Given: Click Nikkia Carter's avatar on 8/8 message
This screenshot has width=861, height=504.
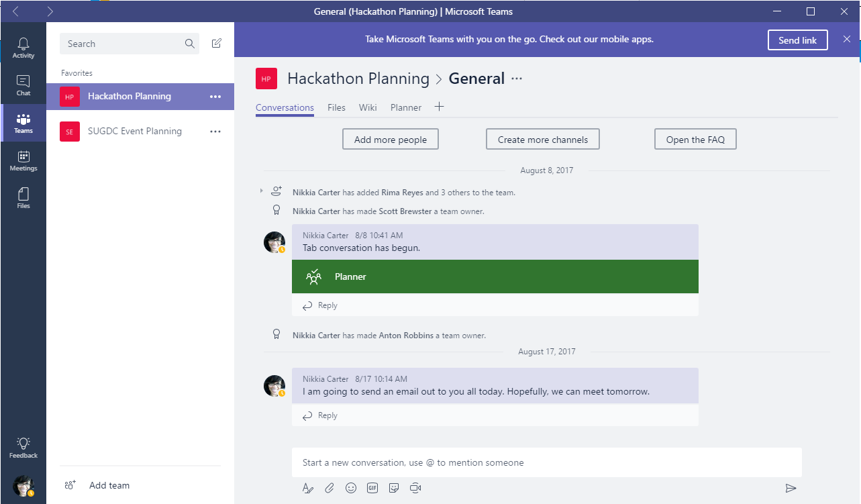Looking at the screenshot, I should [x=274, y=242].
